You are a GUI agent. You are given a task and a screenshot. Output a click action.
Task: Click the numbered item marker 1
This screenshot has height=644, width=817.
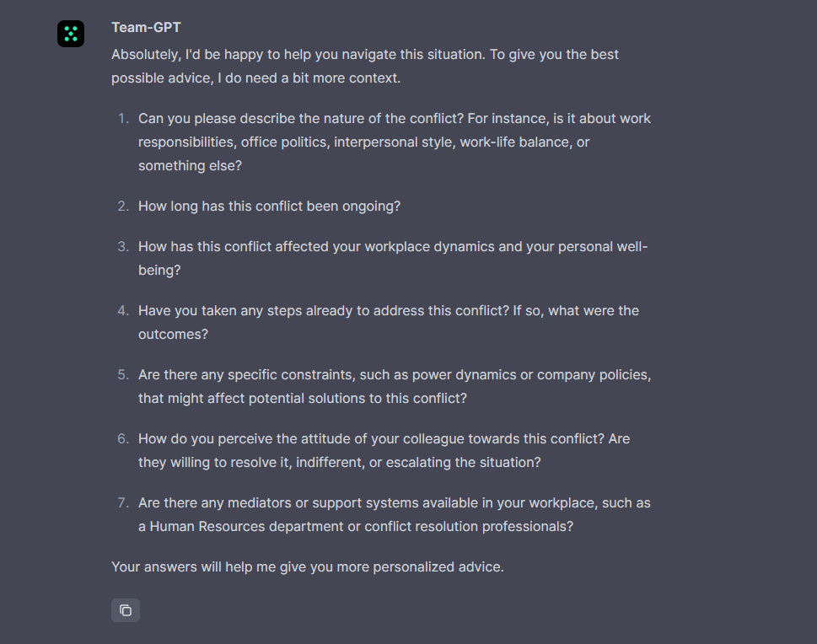click(123, 118)
